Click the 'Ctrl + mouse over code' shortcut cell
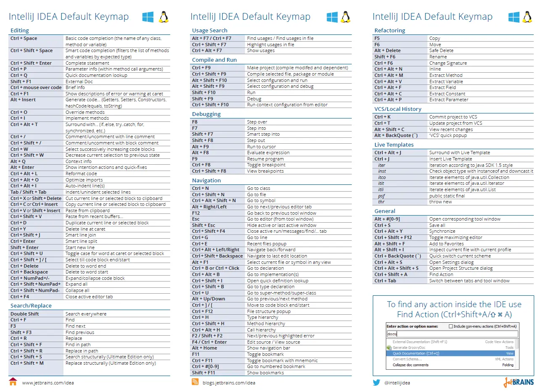Viewport: 543px width, 392px height. [x=36, y=88]
